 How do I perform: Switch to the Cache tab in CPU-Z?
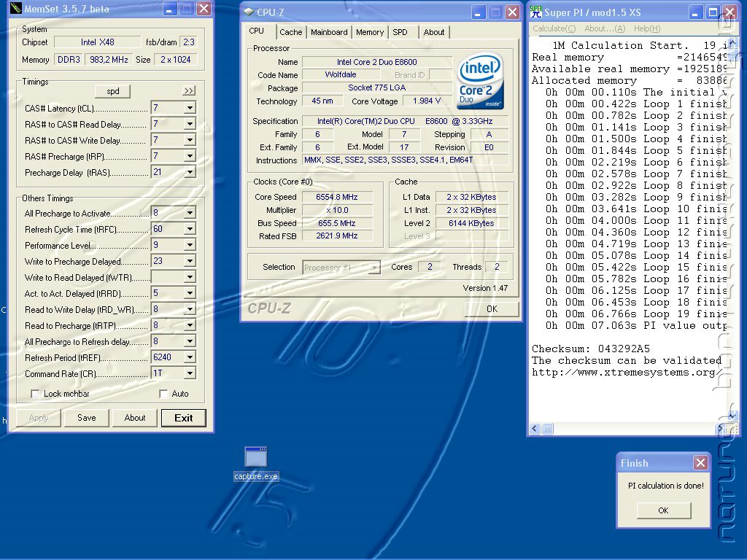click(290, 32)
